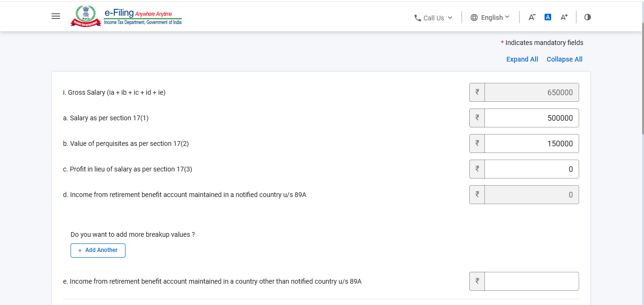Click the rupee symbol beside Gross Salary
Viewport: 644px width, 305px height.
pyautogui.click(x=477, y=92)
